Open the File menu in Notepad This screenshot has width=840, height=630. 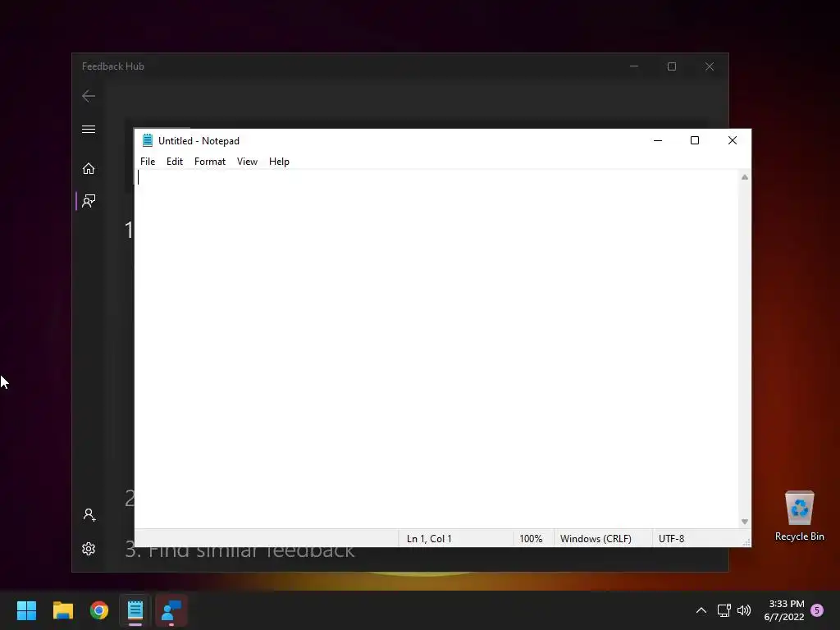[x=148, y=162]
